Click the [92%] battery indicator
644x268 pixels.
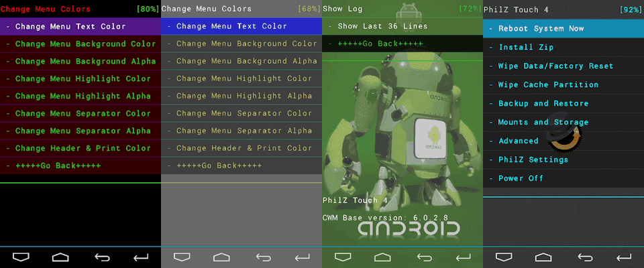(631, 9)
